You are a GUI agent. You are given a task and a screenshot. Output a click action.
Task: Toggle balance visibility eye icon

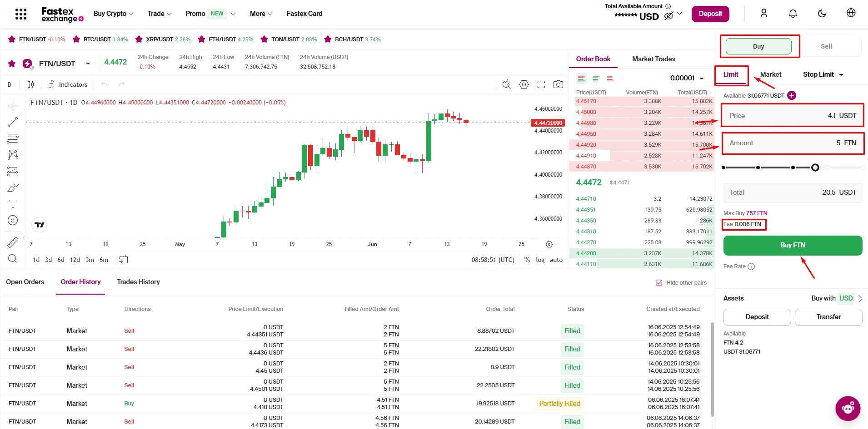click(668, 16)
